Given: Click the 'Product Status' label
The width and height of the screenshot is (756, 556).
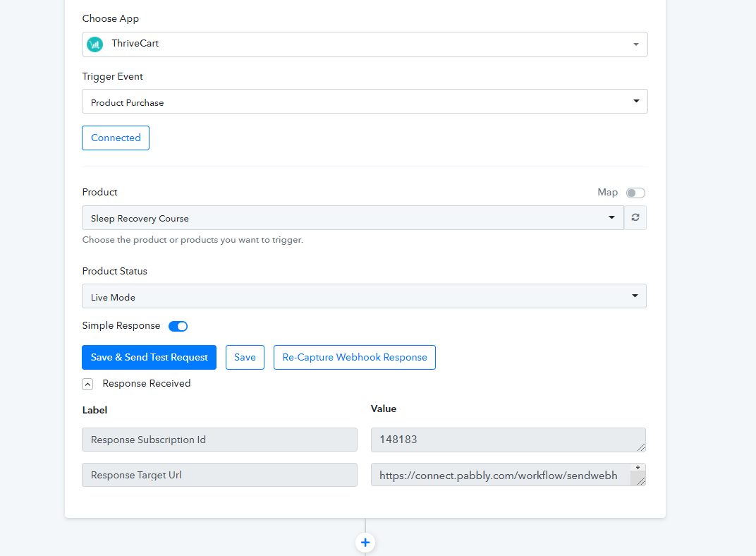Looking at the screenshot, I should pyautogui.click(x=115, y=271).
